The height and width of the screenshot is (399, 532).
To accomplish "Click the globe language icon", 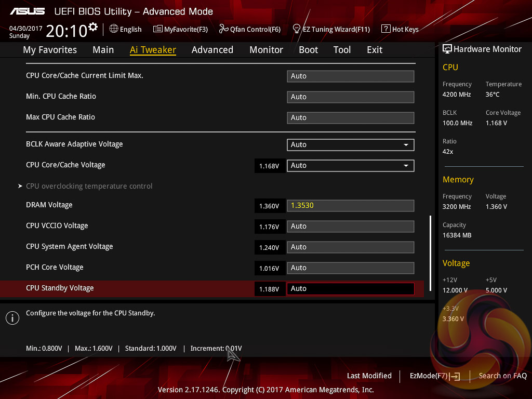I will pos(114,29).
